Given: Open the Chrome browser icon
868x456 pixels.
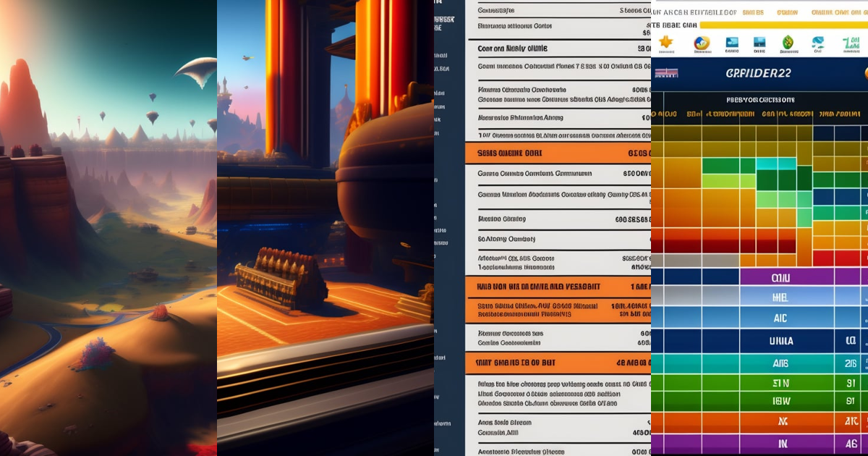Looking at the screenshot, I should point(702,42).
